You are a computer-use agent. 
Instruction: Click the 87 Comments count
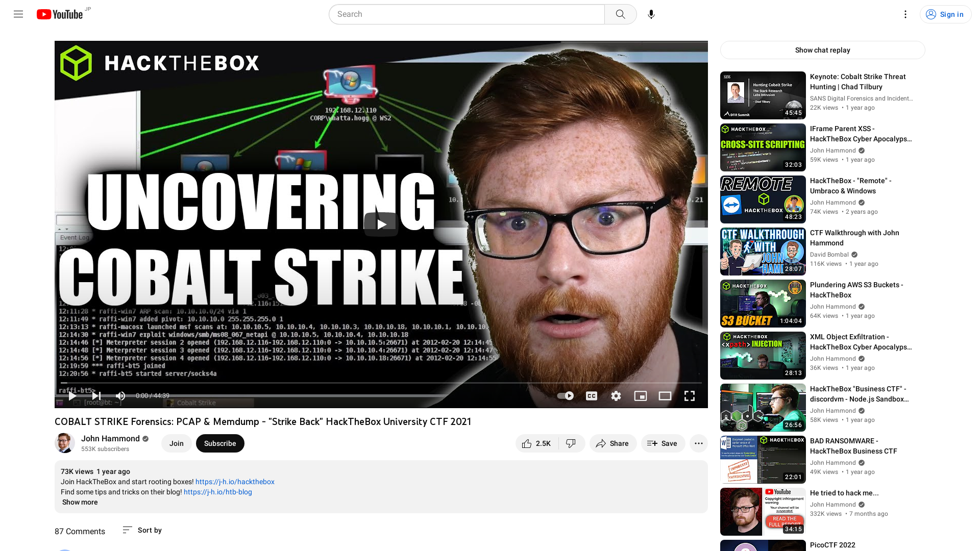[80, 531]
